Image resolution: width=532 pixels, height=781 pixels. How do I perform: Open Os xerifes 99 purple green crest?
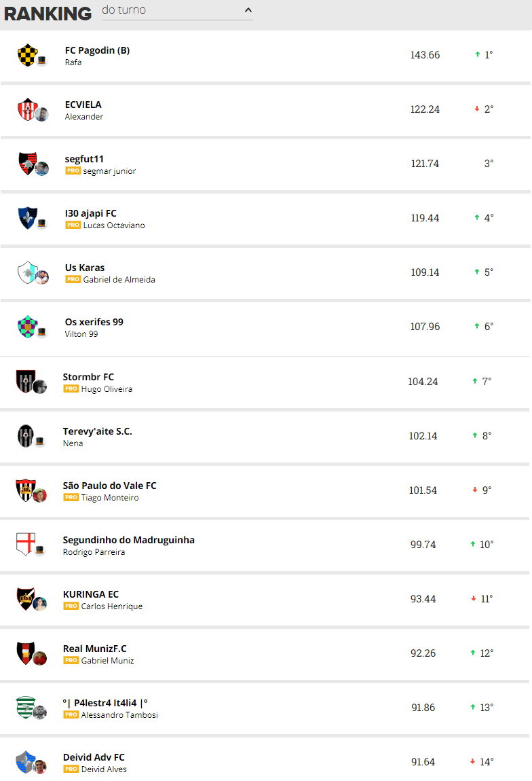coord(27,326)
